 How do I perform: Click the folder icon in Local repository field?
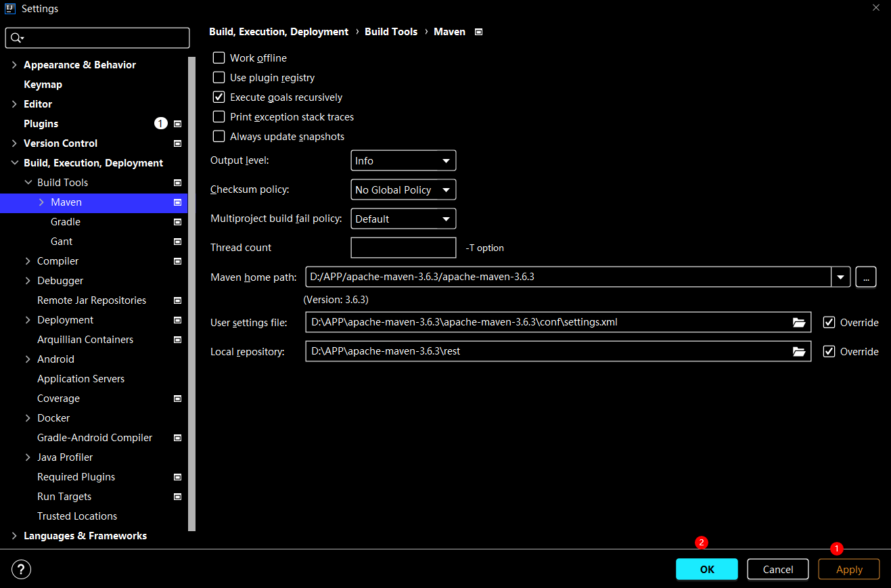point(799,352)
